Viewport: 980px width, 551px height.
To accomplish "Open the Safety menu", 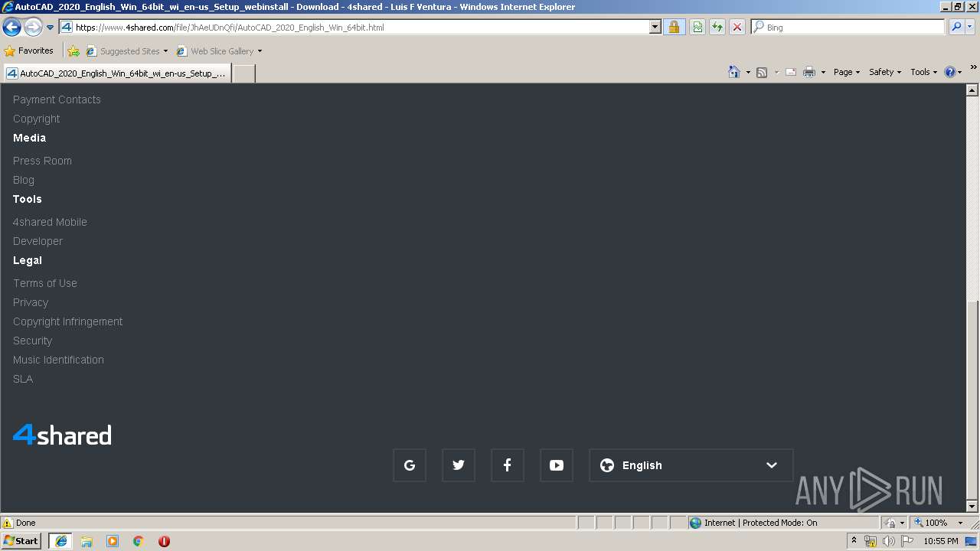I will (x=885, y=72).
